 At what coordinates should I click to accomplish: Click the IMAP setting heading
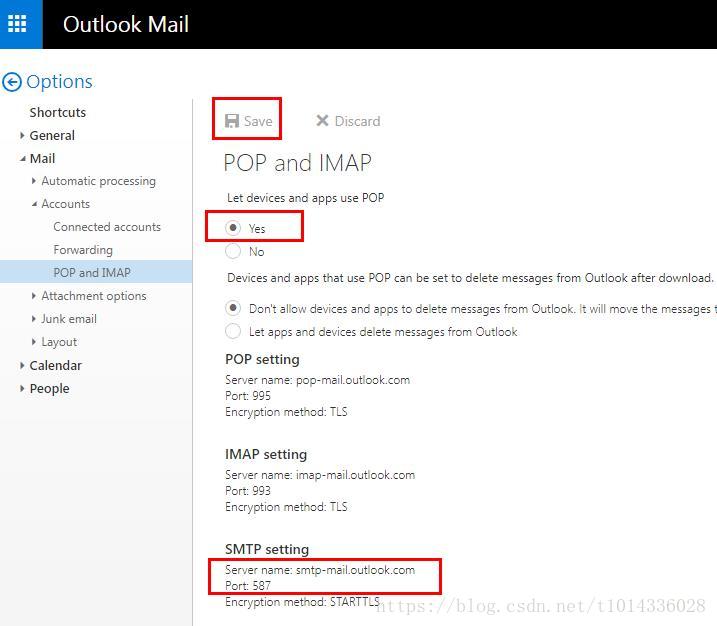click(x=266, y=455)
